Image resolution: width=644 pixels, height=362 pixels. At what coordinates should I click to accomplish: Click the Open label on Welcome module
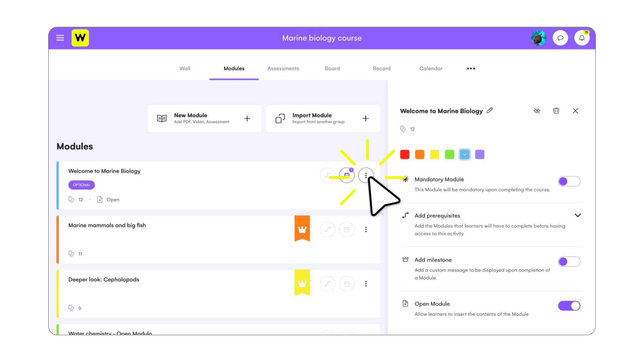point(113,199)
